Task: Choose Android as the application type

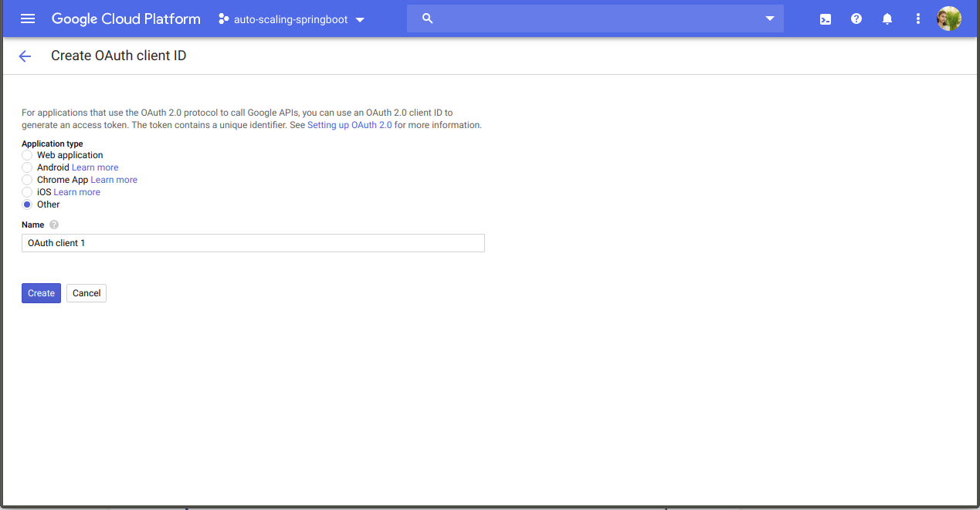Action: pos(26,167)
